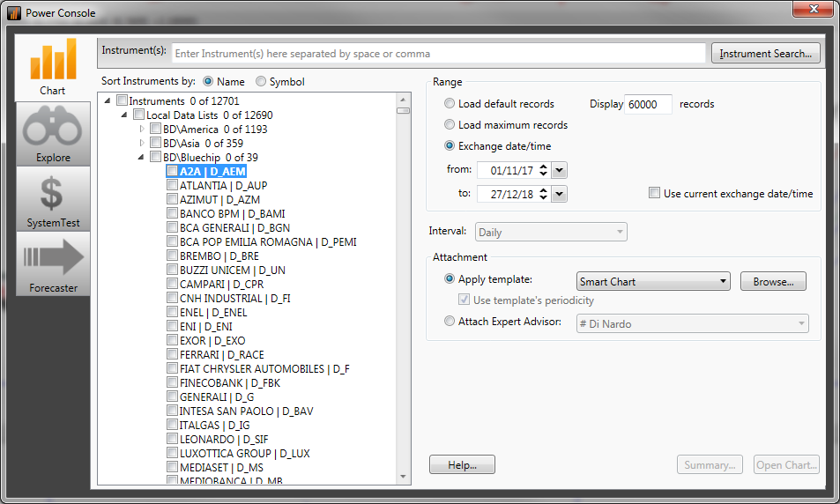Collapse the Instruments root node
This screenshot has height=504, width=840.
[108, 100]
